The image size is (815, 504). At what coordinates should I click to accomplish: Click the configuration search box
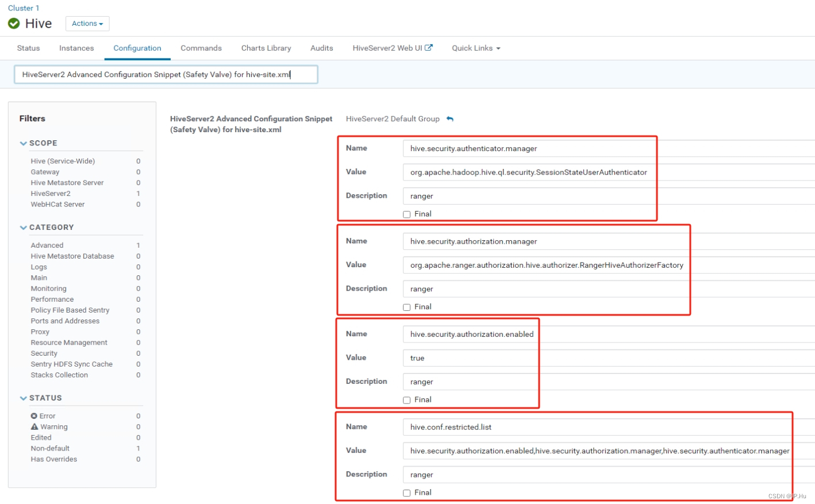point(166,75)
